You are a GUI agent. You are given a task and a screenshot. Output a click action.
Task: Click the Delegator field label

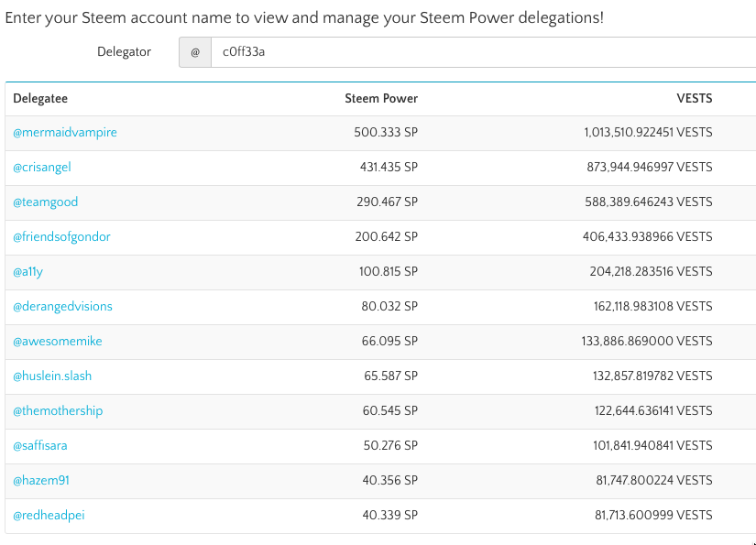[124, 52]
